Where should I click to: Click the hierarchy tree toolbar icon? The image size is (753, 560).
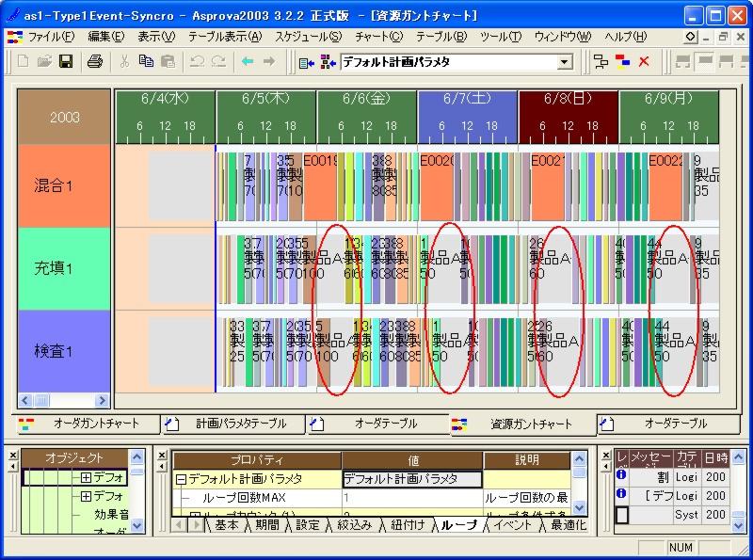[x=601, y=62]
